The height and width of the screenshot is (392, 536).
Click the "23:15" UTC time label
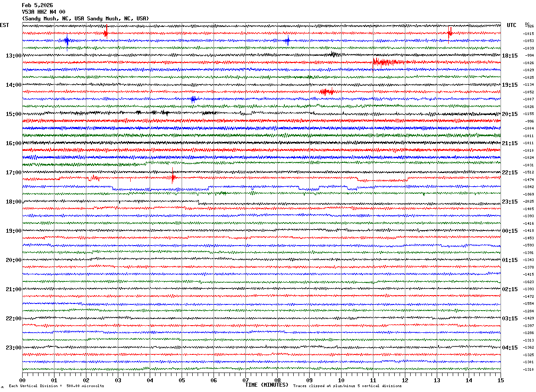pyautogui.click(x=510, y=202)
